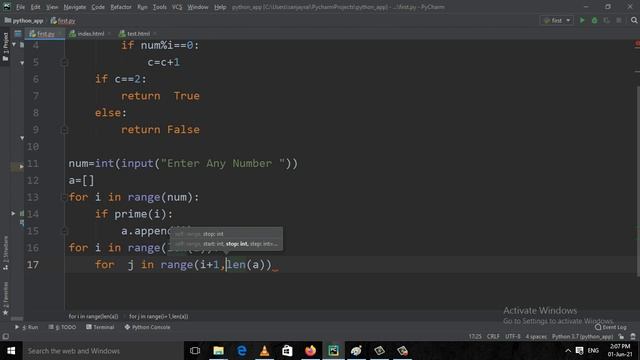Click the gutter arrow beside line 11
640x360 pixels.
tap(21, 166)
